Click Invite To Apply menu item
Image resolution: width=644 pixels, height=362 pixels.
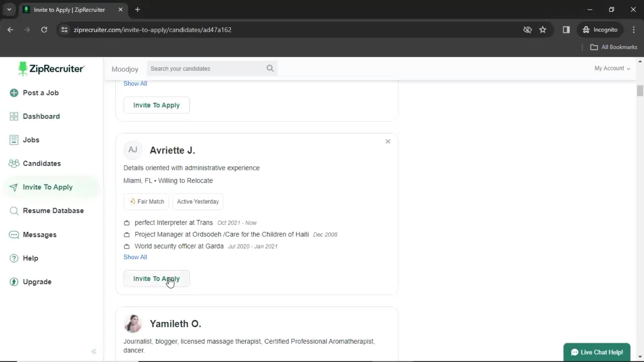tap(47, 187)
